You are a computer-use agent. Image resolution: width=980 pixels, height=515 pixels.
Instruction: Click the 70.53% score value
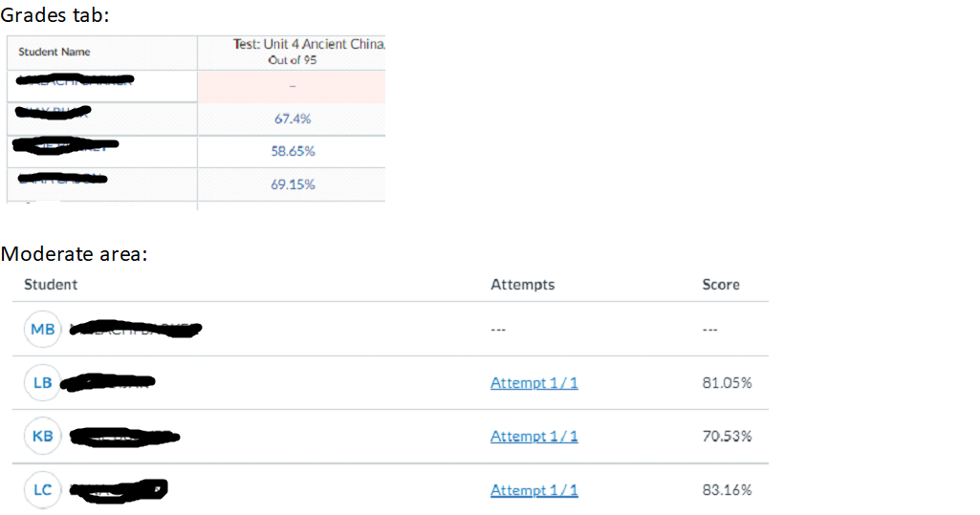point(727,437)
